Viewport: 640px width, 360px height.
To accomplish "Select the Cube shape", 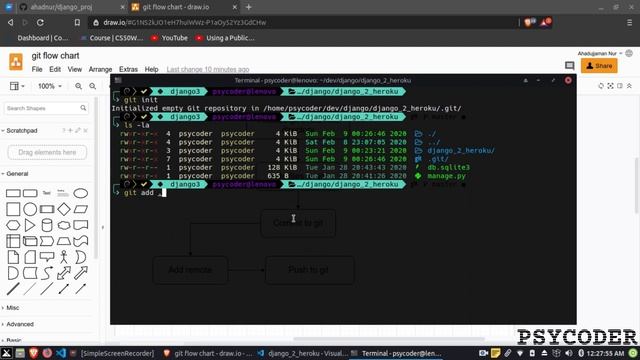I will click(x=30, y=241).
